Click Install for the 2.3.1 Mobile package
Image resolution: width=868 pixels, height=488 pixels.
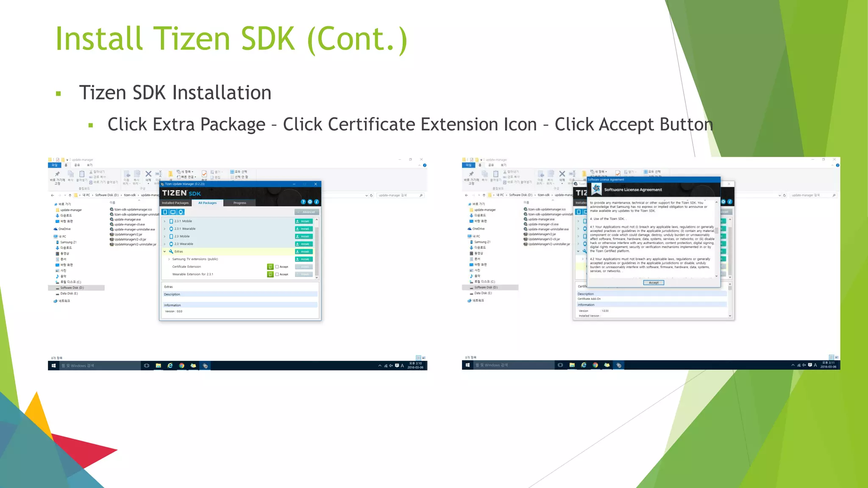tap(304, 221)
